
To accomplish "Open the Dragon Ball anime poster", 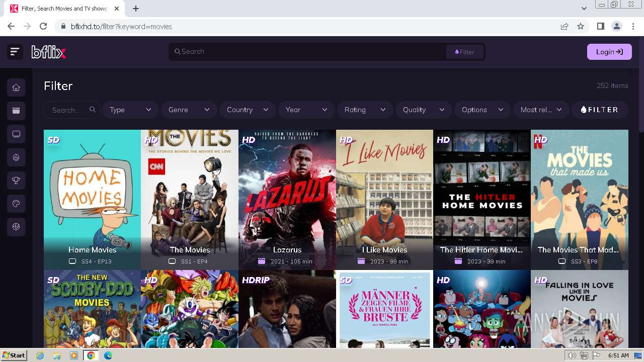I will 190,309.
